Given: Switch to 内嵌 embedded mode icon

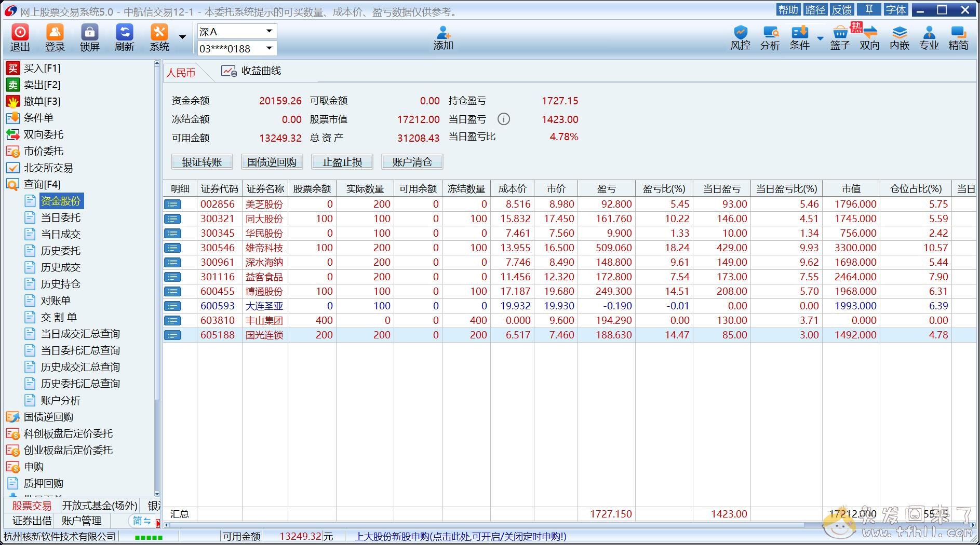Looking at the screenshot, I should pos(900,38).
